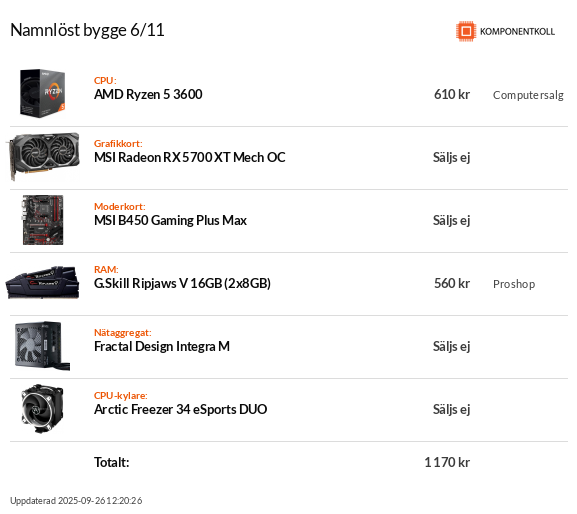Viewport: 577px width, 514px height.
Task: Click the Namnlöst bygge 6/11 heading
Action: (x=87, y=30)
